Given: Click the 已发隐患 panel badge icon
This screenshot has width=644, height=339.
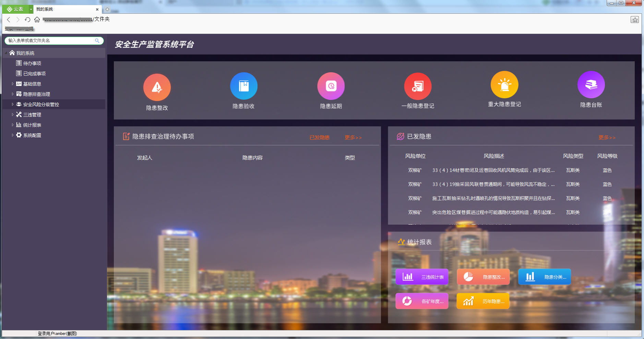Looking at the screenshot, I should 400,136.
